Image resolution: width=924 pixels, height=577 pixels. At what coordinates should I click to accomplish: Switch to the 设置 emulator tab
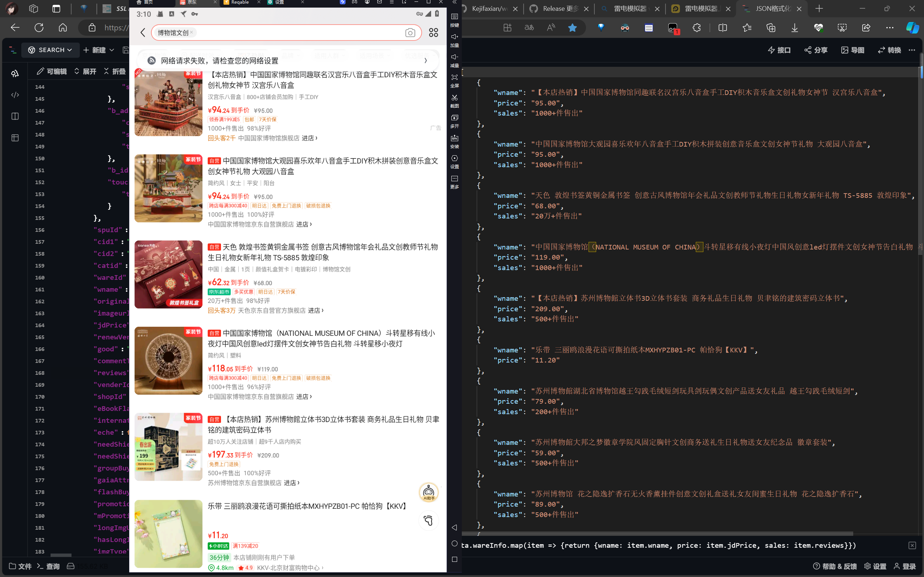[285, 3]
